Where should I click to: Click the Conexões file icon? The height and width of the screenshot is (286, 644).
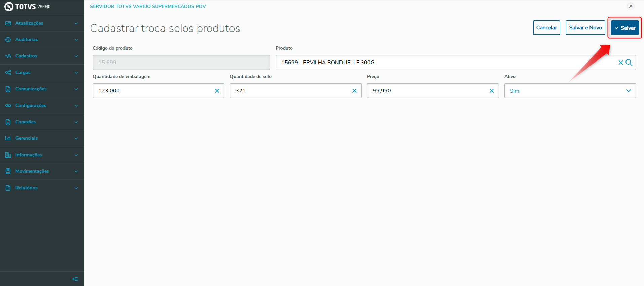click(x=8, y=122)
